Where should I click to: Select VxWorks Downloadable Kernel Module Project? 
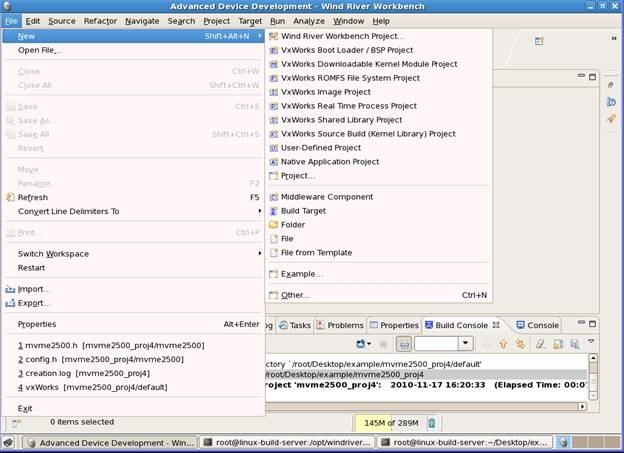(x=378, y=64)
